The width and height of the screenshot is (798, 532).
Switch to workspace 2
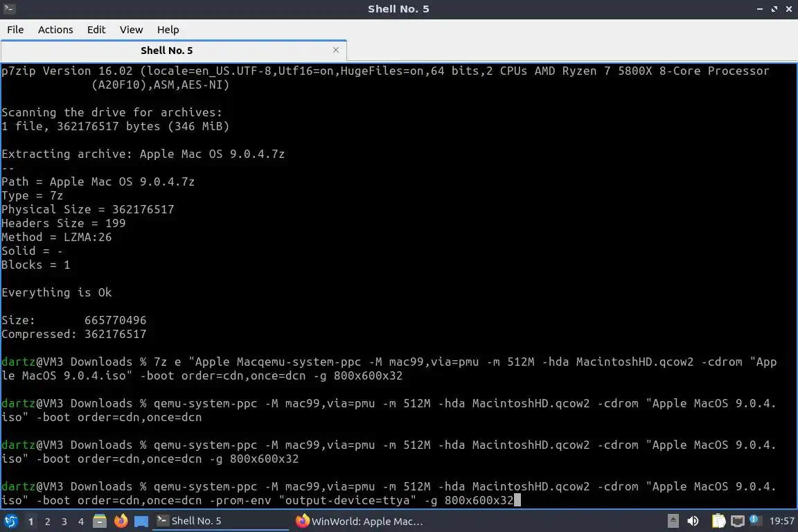(47, 522)
